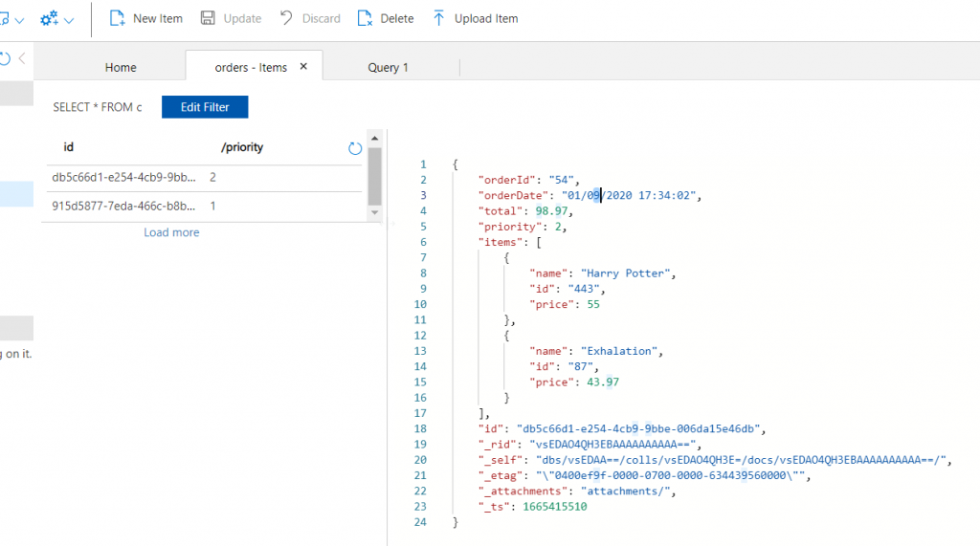
Task: Click the items list scrollbar thumb
Action: (374, 176)
